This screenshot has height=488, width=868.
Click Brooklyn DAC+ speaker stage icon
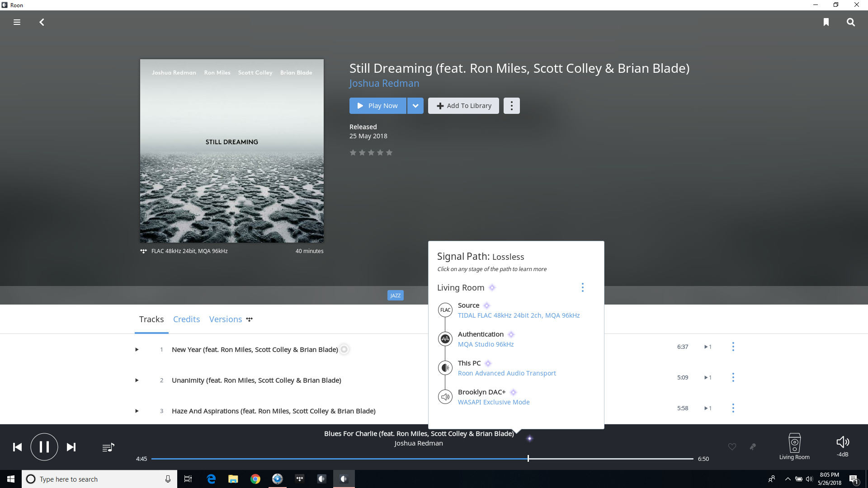[x=445, y=397]
